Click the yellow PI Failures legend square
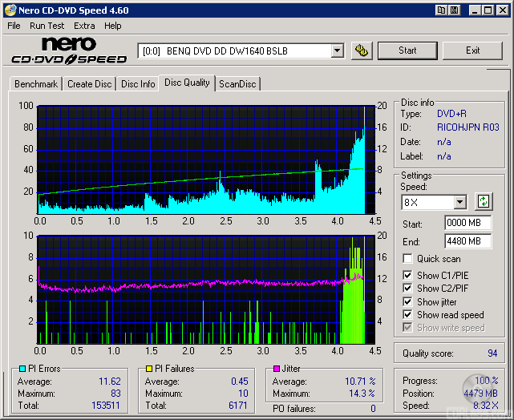 tap(149, 370)
